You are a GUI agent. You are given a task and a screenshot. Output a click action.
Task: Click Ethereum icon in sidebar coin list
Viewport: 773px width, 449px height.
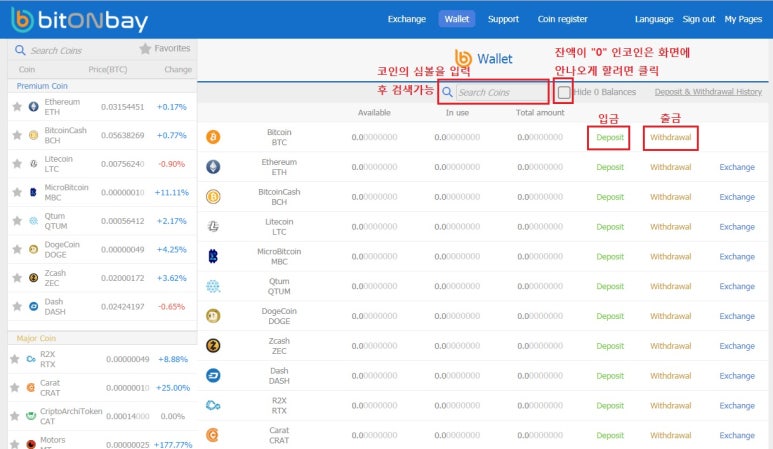tap(34, 106)
